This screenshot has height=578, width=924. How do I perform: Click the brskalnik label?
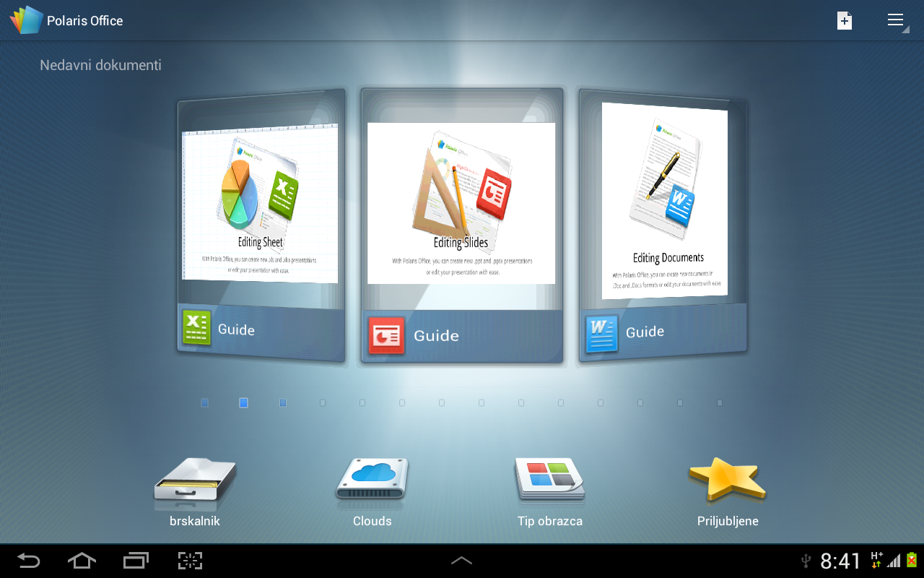(x=195, y=521)
